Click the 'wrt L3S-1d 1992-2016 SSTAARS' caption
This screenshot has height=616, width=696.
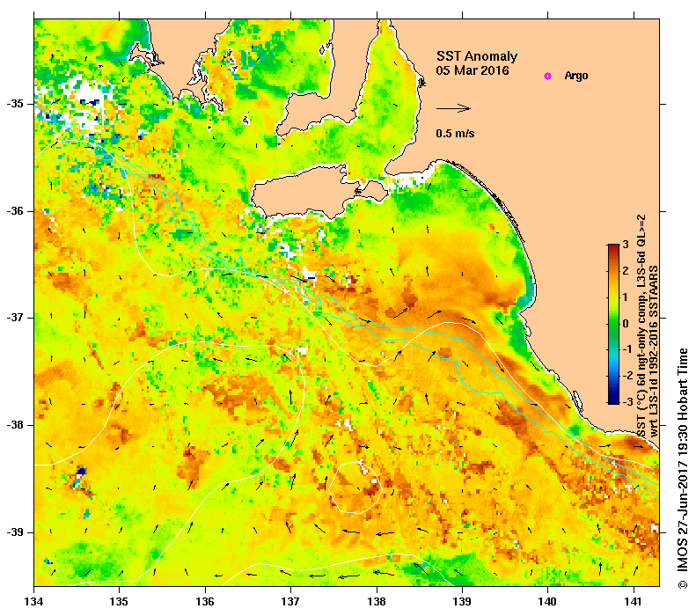[x=654, y=352]
